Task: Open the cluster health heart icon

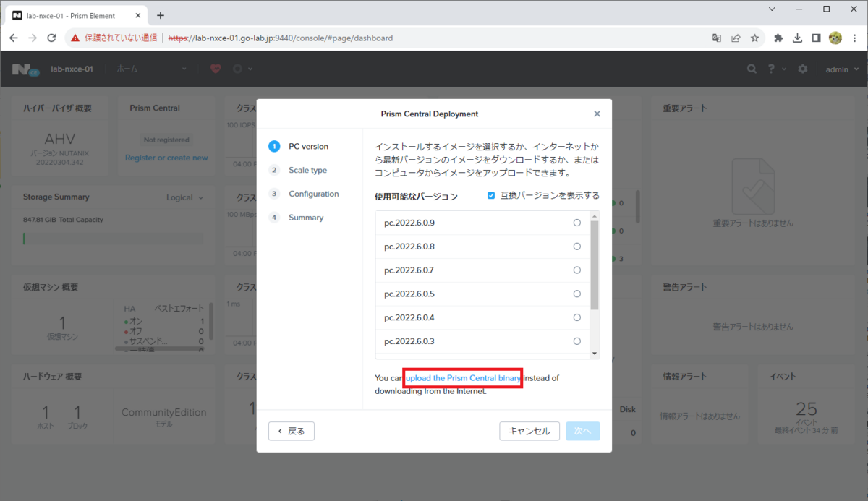Action: tap(216, 69)
